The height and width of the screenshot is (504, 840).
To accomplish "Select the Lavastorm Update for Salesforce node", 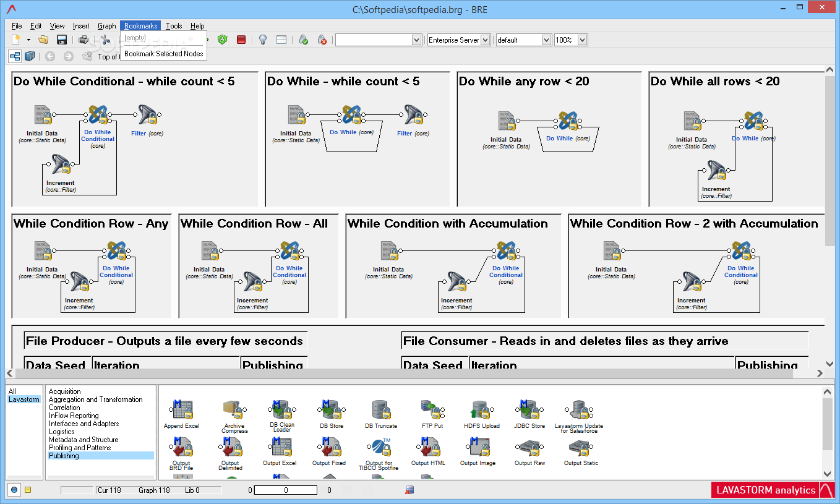I will 579,417.
